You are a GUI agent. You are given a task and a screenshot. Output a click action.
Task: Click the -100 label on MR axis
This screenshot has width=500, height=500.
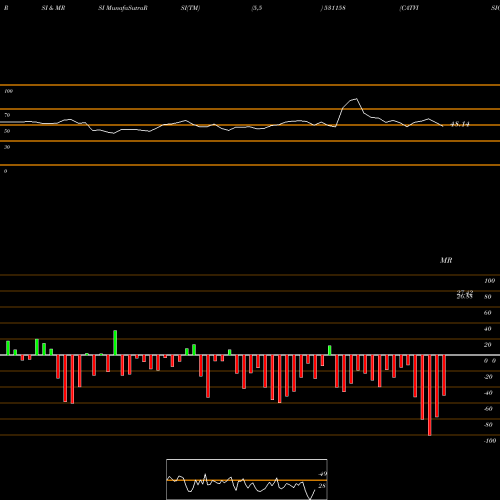pos(490,441)
